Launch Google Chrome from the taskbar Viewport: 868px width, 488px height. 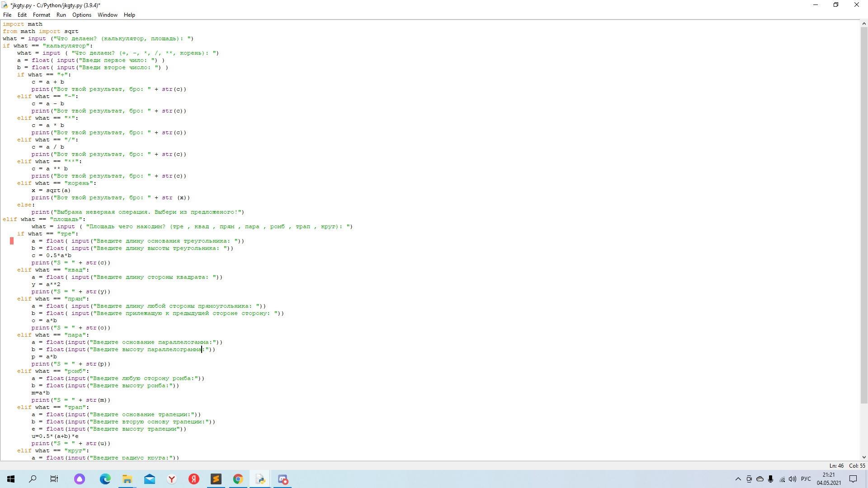238,479
